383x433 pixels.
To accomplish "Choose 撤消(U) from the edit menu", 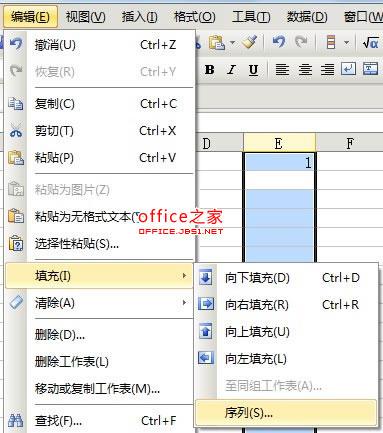I will pyautogui.click(x=99, y=44).
